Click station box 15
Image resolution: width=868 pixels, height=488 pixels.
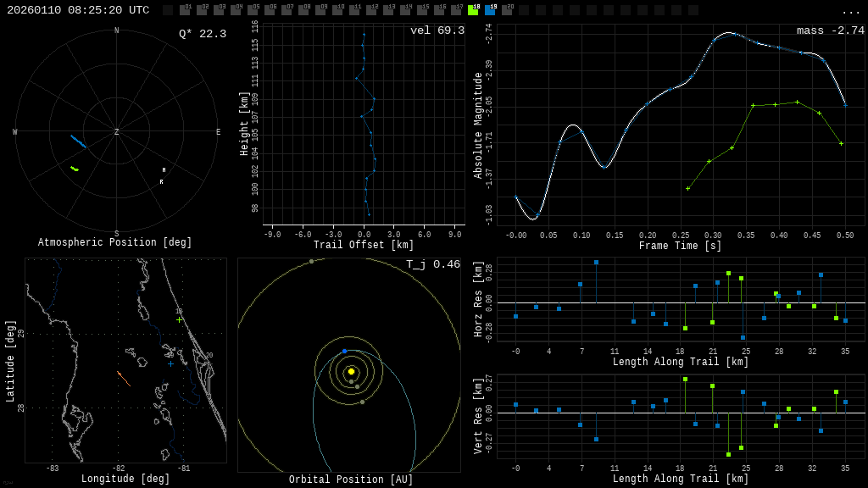click(x=422, y=10)
